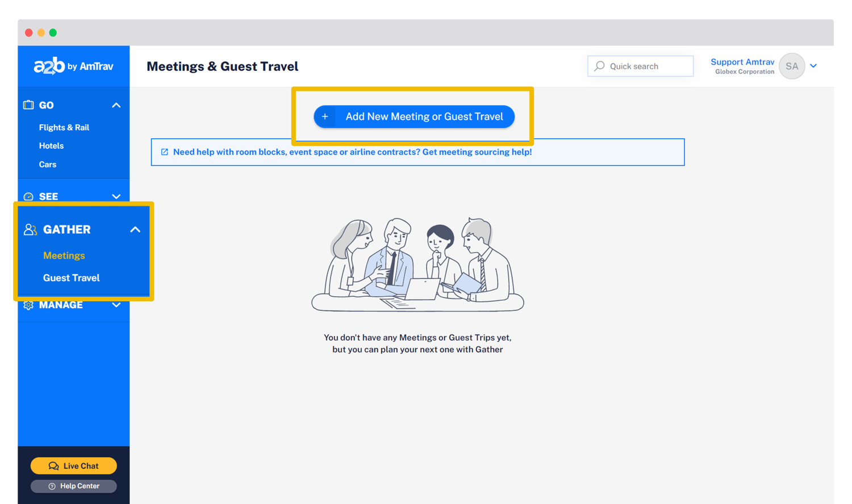
Task: Expand the SEE section
Action: 115,196
